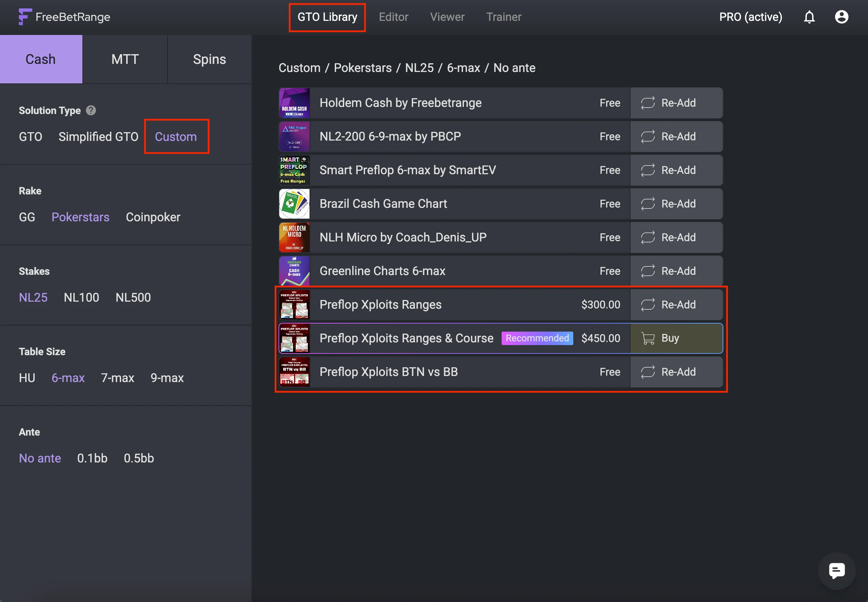The image size is (868, 602).
Task: Select 0.5bb ante option
Action: click(139, 458)
